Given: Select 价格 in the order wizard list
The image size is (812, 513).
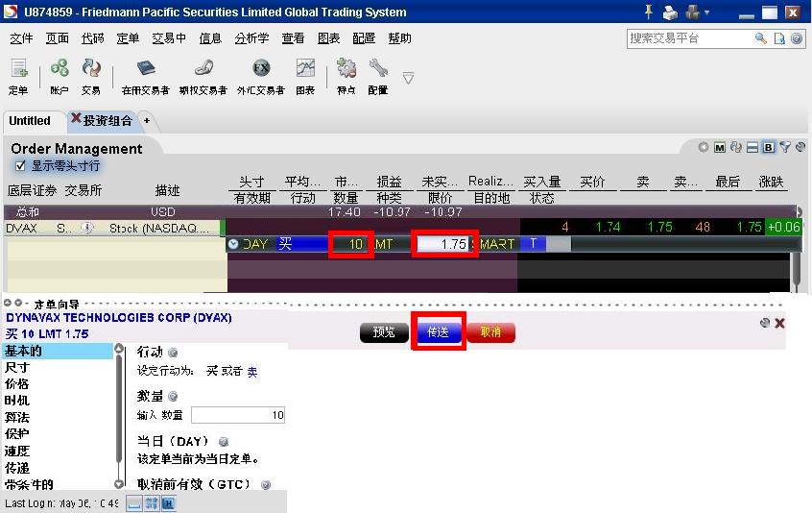Looking at the screenshot, I should [17, 383].
